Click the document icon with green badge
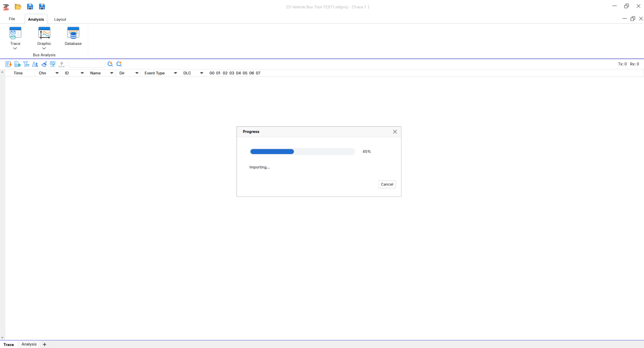644x348 pixels. tap(17, 64)
